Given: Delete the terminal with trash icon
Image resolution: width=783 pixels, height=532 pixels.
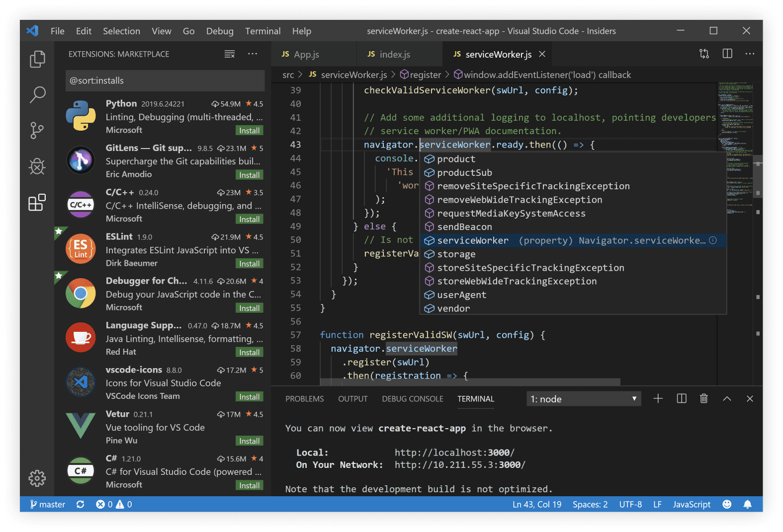Looking at the screenshot, I should [x=703, y=399].
